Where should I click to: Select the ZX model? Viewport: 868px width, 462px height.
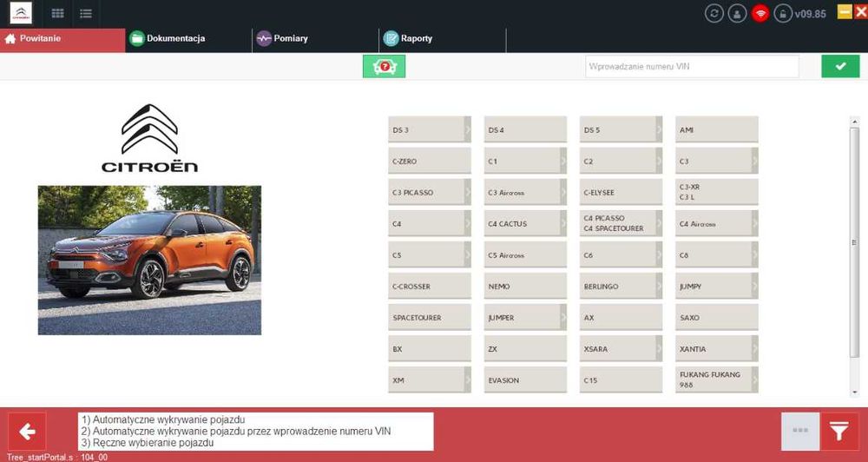click(x=525, y=349)
